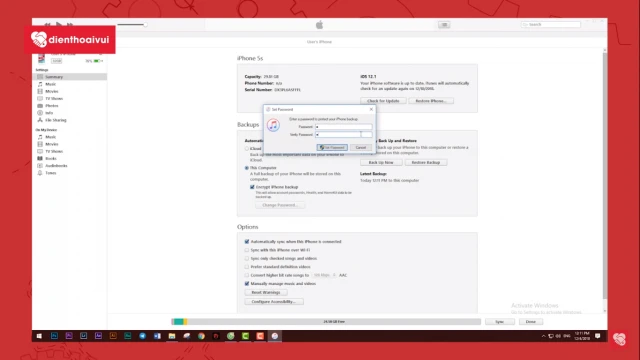Click the Done button at bottom

point(531,322)
